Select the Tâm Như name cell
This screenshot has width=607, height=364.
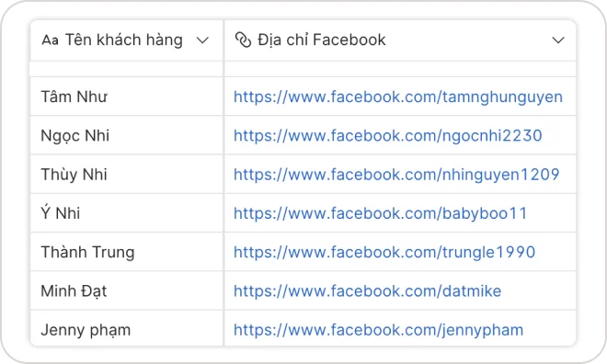[x=127, y=97]
